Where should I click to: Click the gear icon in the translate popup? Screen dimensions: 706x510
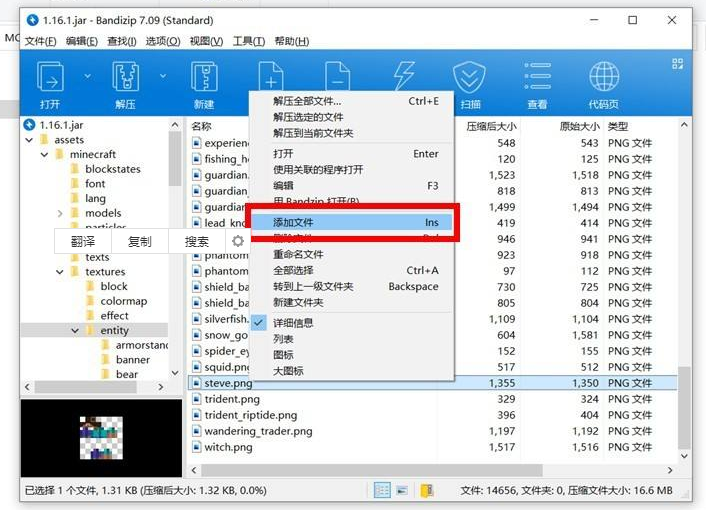point(238,241)
